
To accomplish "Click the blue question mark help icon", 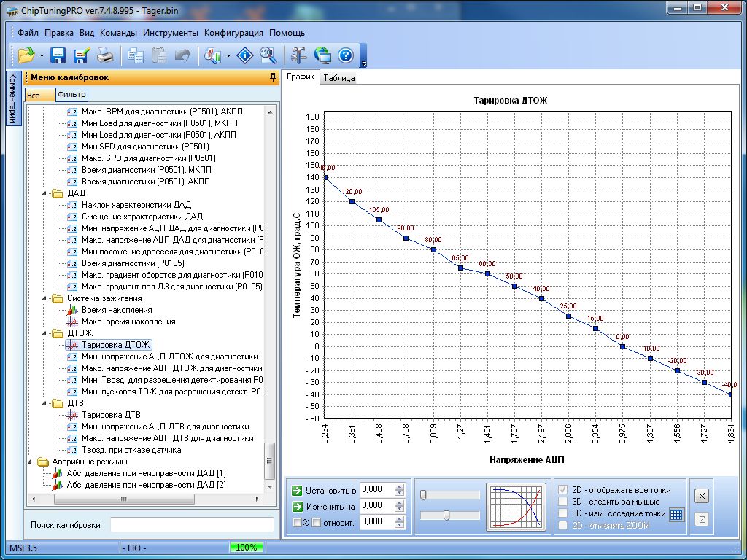I will (x=346, y=55).
